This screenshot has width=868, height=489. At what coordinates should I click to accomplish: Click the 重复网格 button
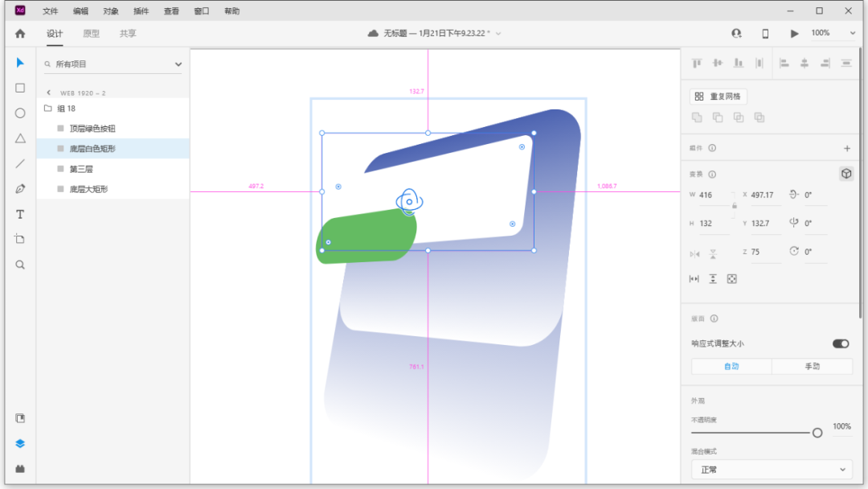719,97
